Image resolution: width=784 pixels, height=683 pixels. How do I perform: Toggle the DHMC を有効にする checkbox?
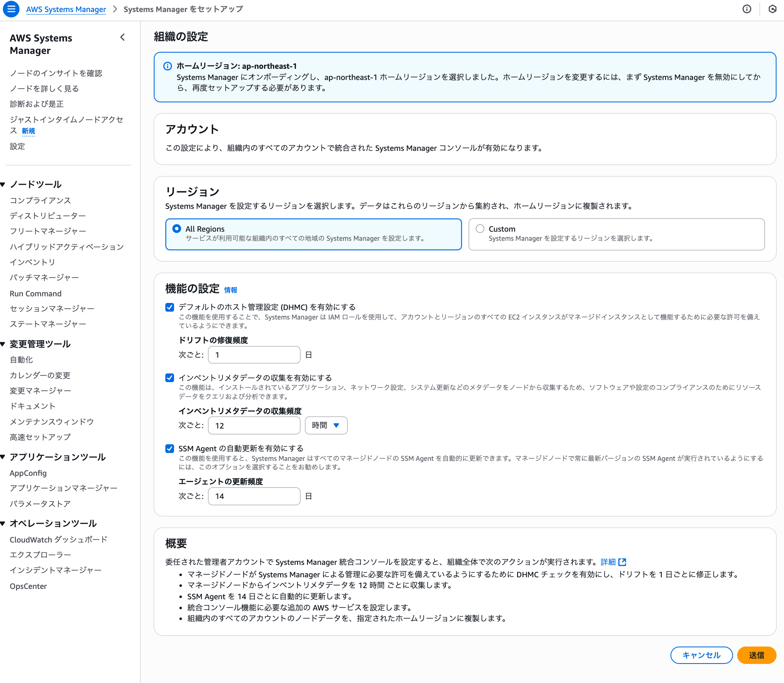coord(169,307)
